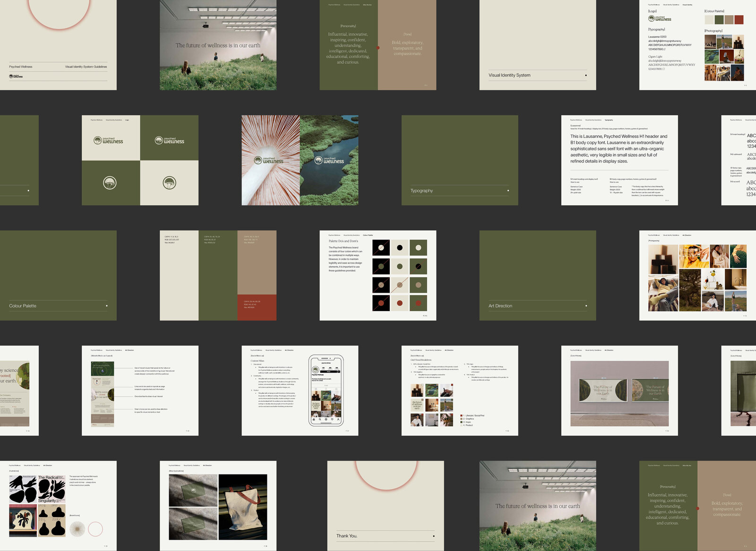Image resolution: width=756 pixels, height=551 pixels.
Task: Select green tile with tan circle
Action: pyautogui.click(x=418, y=285)
